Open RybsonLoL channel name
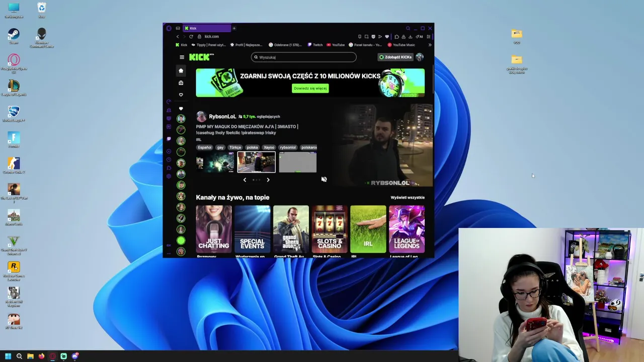This screenshot has height=362, width=644. (x=222, y=117)
